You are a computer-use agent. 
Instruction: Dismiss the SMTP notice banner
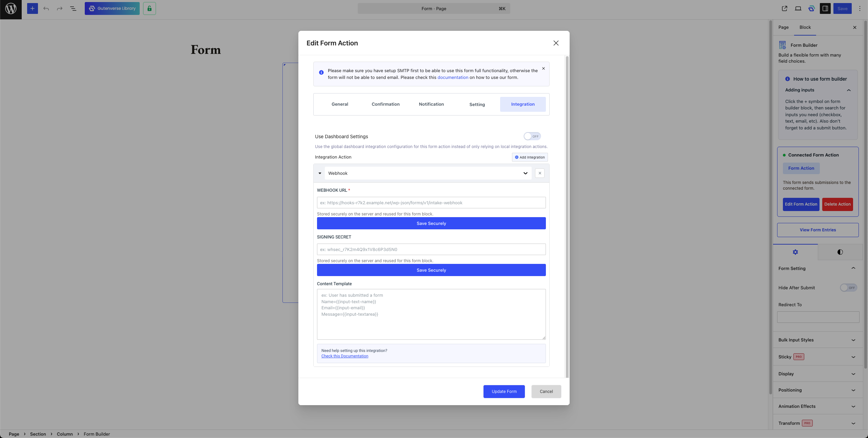click(544, 68)
